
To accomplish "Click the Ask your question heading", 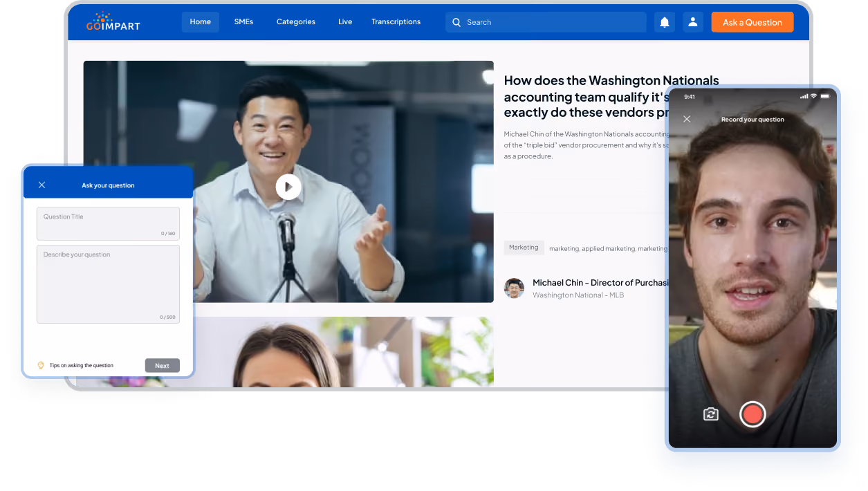I will [108, 185].
